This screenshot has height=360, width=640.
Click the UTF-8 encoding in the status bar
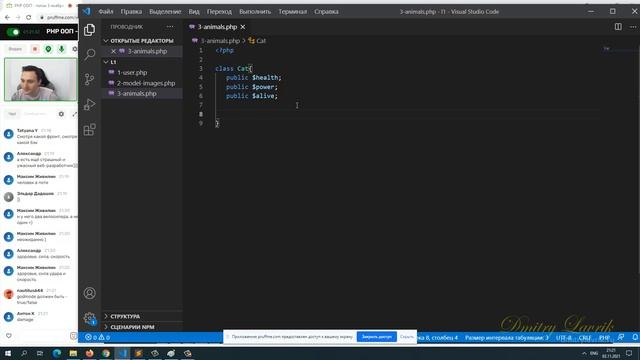pyautogui.click(x=564, y=338)
